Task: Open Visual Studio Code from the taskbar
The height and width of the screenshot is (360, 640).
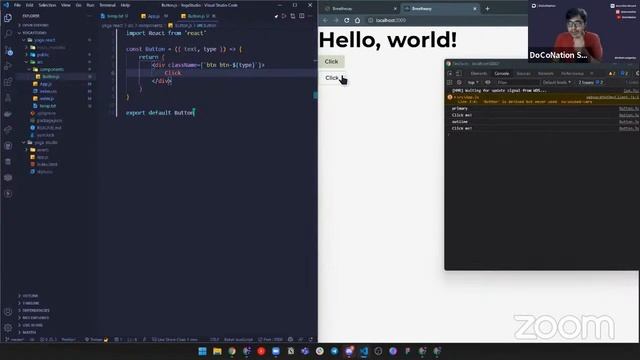Action: [x=364, y=351]
